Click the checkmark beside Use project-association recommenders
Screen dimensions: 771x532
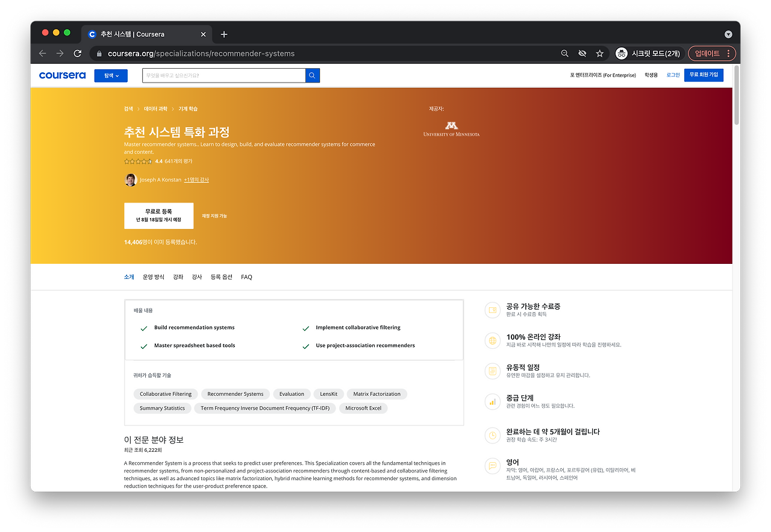(305, 346)
